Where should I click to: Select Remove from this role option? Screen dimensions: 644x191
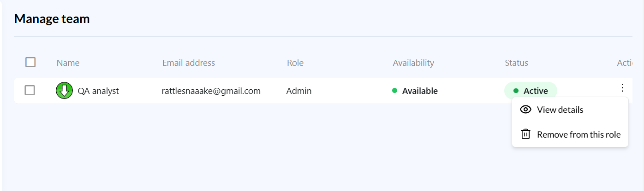(578, 134)
